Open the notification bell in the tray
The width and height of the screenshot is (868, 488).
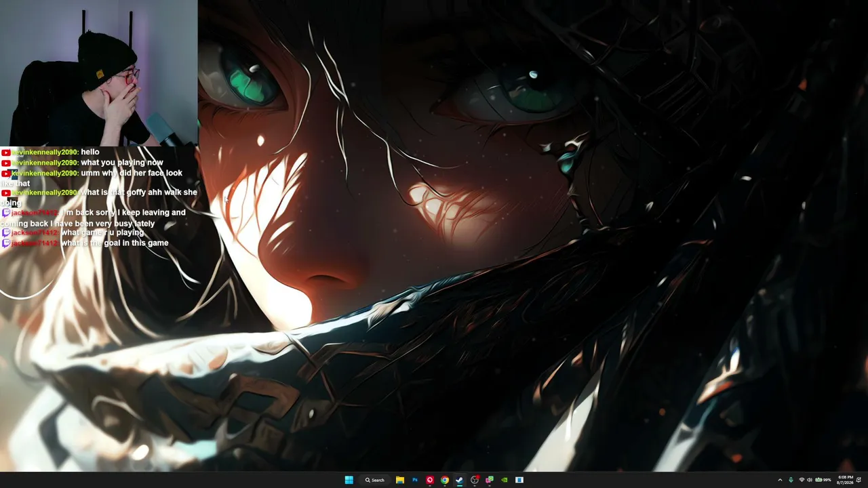(859, 480)
